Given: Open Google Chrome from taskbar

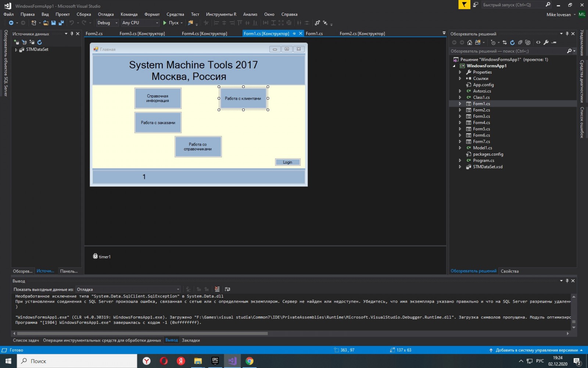Looking at the screenshot, I should [x=250, y=361].
